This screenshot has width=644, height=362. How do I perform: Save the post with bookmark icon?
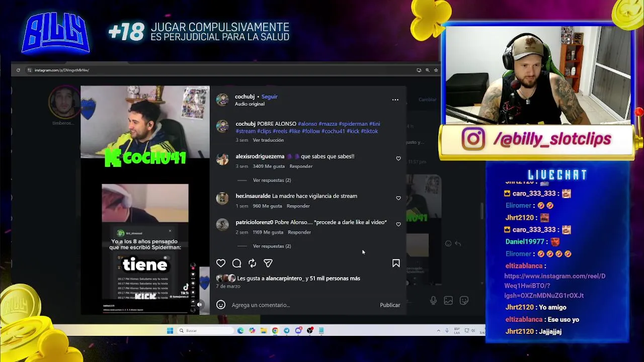pos(396,263)
